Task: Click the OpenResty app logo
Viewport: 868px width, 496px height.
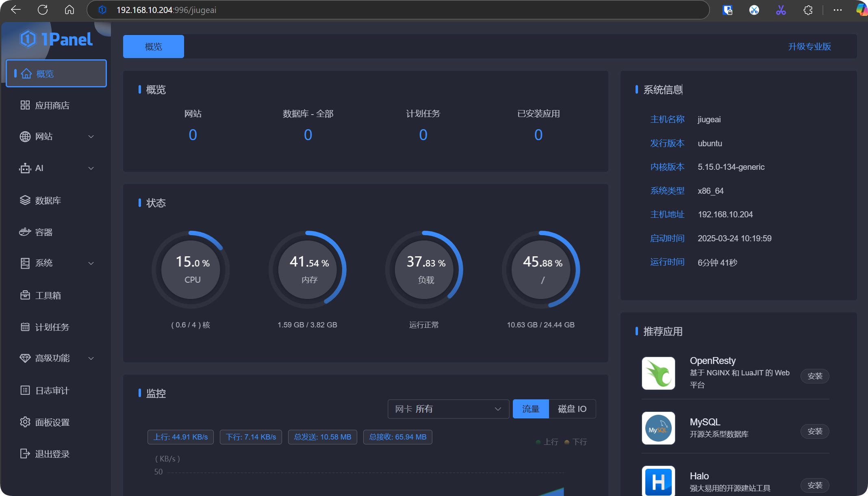Action: tap(658, 373)
